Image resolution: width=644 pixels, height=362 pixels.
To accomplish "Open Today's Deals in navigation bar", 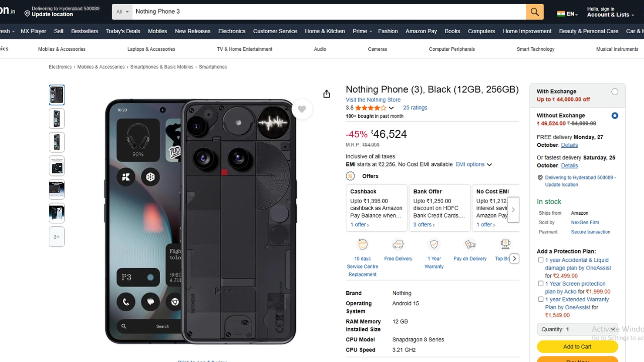I will tap(123, 31).
